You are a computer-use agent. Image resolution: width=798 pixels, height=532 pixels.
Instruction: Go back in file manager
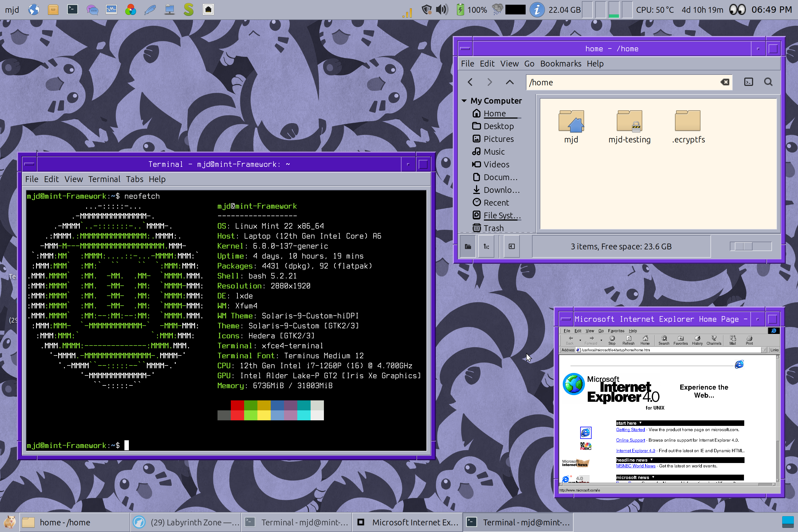click(470, 82)
